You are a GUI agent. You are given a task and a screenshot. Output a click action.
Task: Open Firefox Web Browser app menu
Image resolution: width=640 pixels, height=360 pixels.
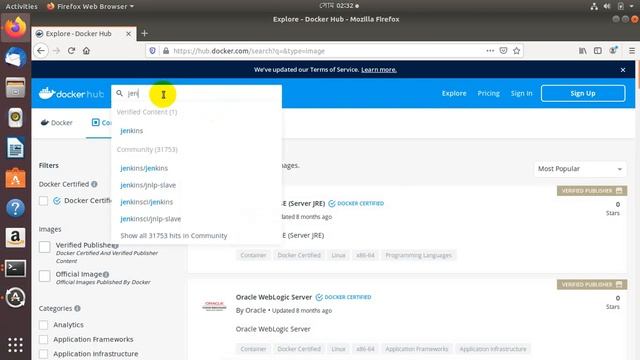coord(91,6)
